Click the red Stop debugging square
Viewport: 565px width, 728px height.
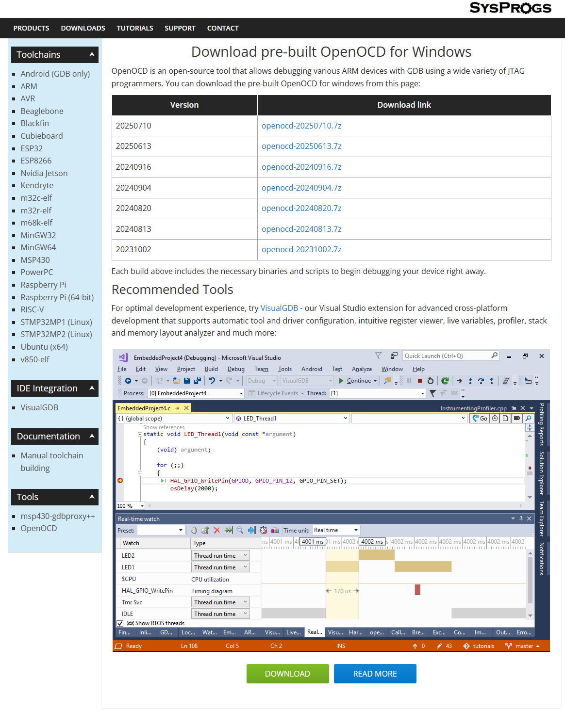tap(420, 381)
